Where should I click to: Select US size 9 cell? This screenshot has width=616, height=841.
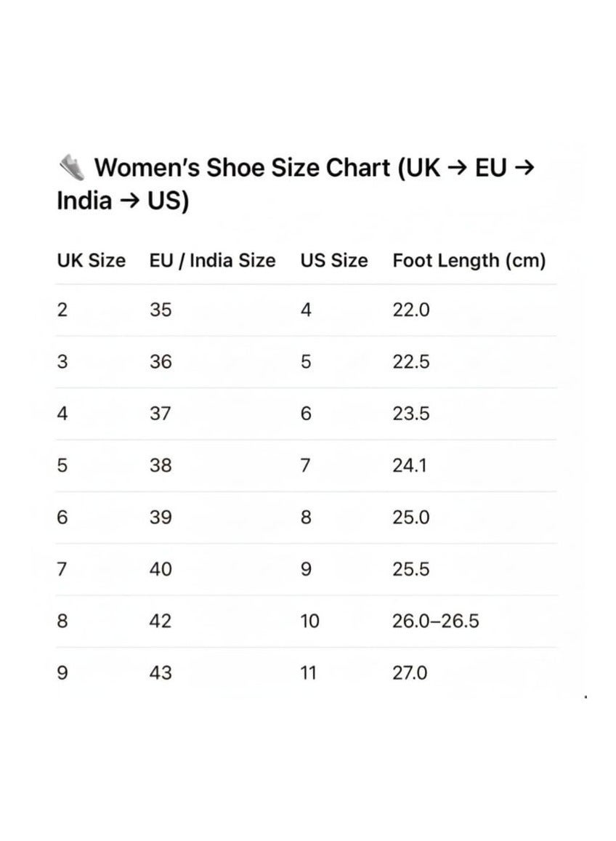[x=306, y=569]
